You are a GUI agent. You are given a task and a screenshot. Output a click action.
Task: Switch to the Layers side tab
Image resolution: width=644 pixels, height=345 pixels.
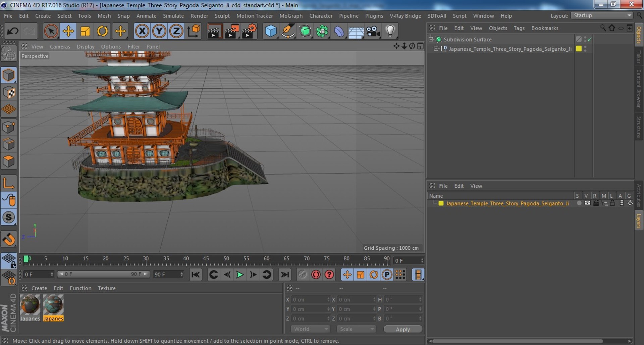tap(639, 221)
